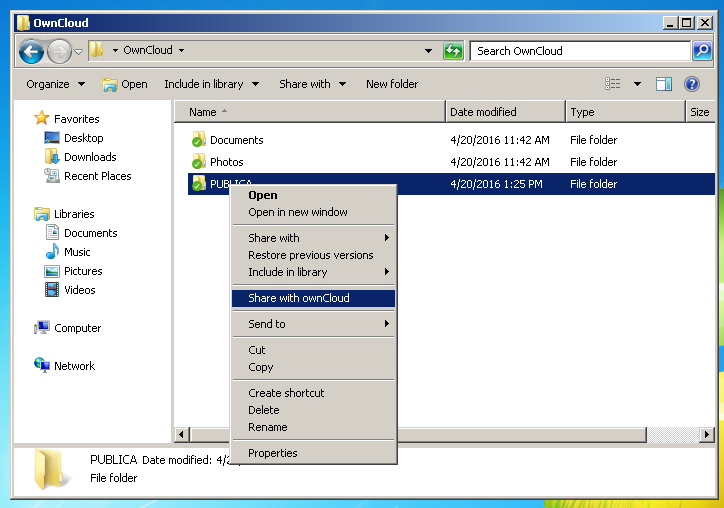Open the Share with toolbar dropdown
Image resolution: width=724 pixels, height=508 pixels.
pos(313,84)
